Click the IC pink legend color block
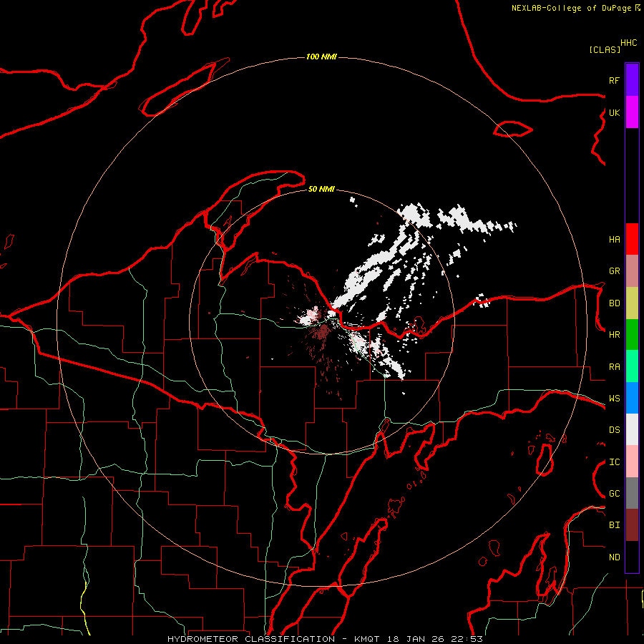Screen dimensions: 644x644 click(632, 462)
